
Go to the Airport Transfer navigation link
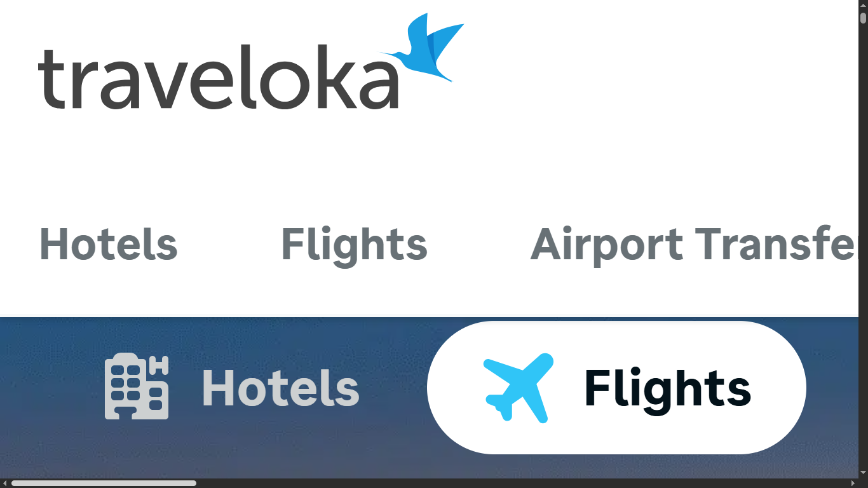(x=694, y=245)
